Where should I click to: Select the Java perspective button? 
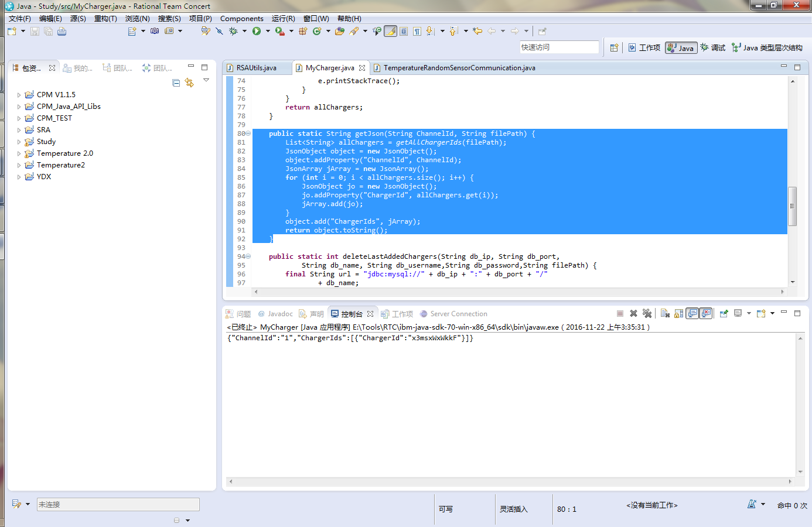pos(681,48)
